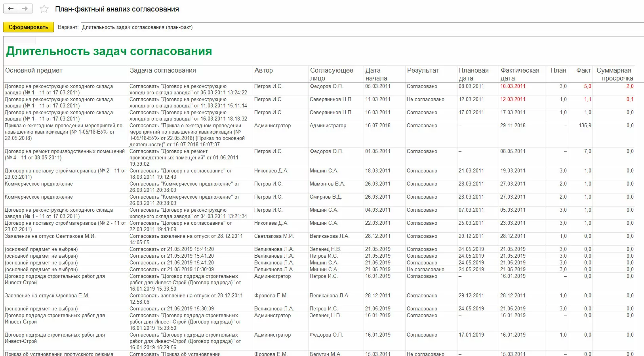Image resolution: width=644 pixels, height=356 pixels.
Task: Click task Согласовать от 21.05.2019 15:30:09 by Мишин
Action: coord(171,270)
